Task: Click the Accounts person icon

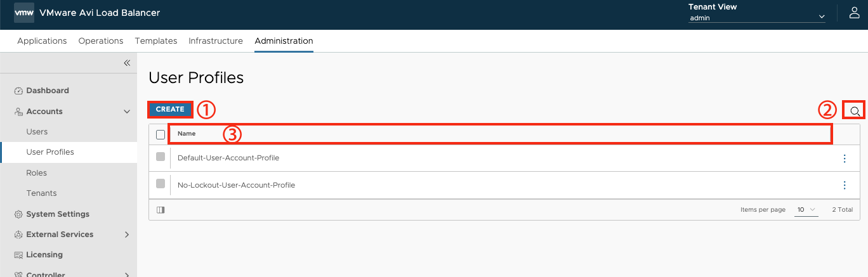Action: pos(18,112)
